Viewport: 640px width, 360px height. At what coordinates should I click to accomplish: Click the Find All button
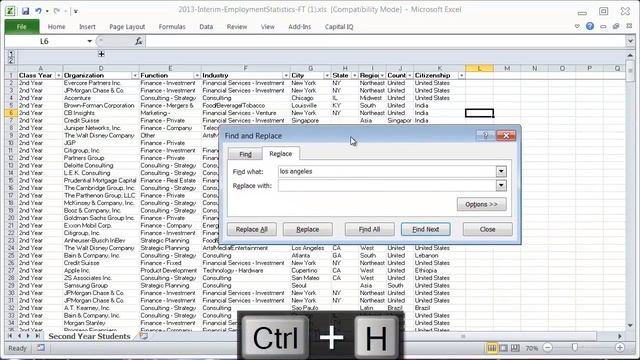pyautogui.click(x=369, y=229)
